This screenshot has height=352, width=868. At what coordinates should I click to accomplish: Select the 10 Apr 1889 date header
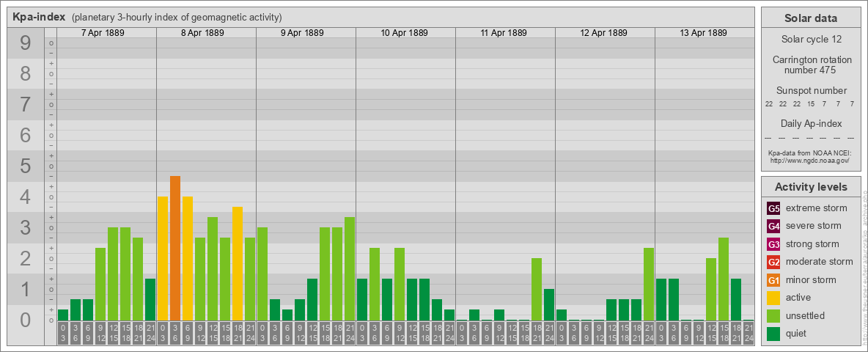(x=405, y=33)
